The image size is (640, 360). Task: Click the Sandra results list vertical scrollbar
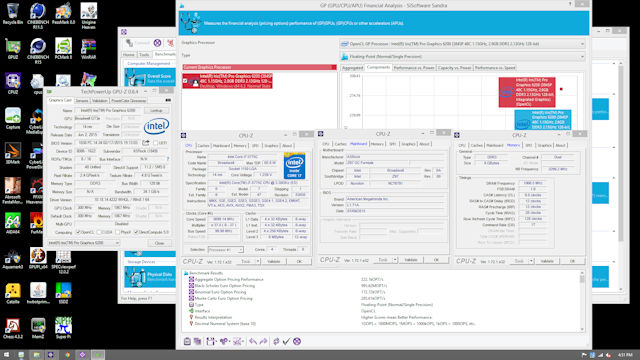(x=582, y=301)
